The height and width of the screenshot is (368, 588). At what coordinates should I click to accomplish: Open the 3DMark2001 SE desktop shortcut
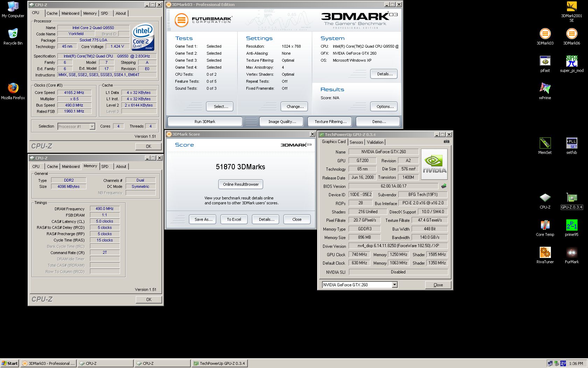(572, 12)
